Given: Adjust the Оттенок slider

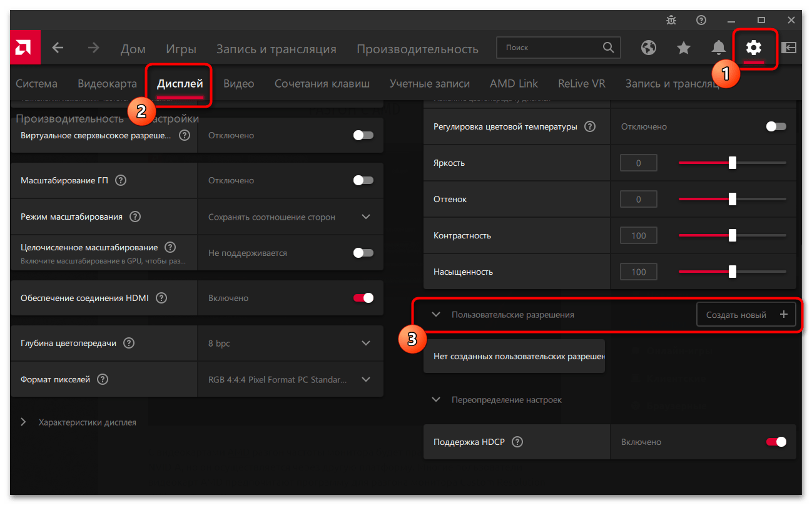Looking at the screenshot, I should (733, 200).
